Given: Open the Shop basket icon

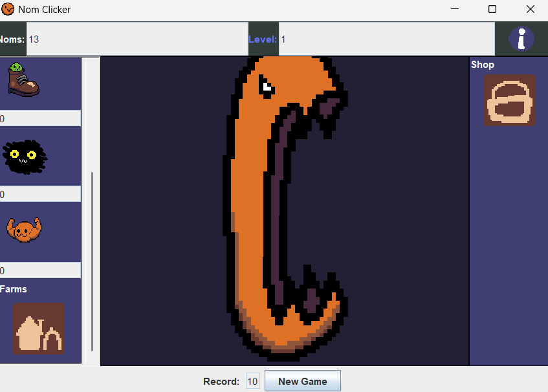Looking at the screenshot, I should [509, 101].
